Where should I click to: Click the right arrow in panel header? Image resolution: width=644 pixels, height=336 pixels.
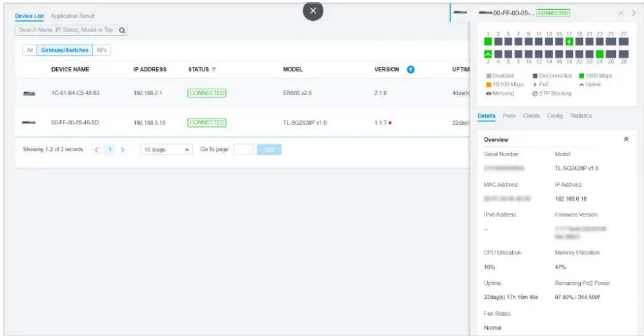(633, 13)
